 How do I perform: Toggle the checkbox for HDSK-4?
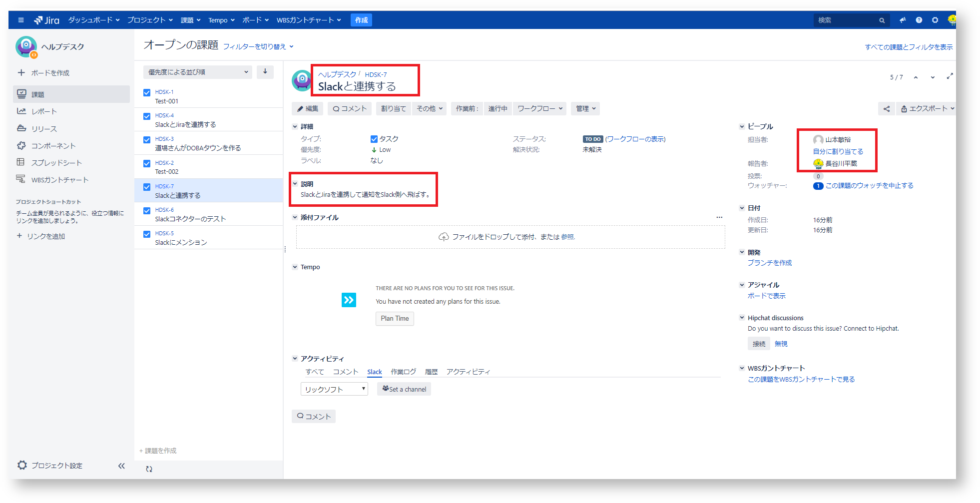coord(147,116)
